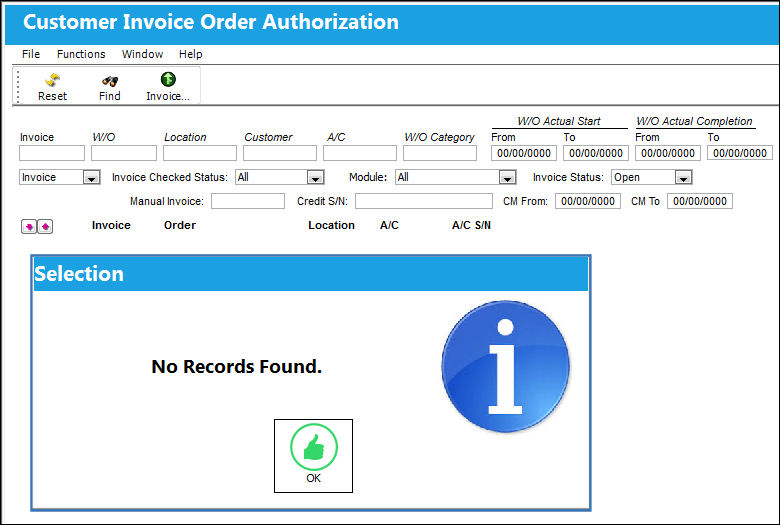
Task: Click the A/C input field
Action: click(x=360, y=153)
